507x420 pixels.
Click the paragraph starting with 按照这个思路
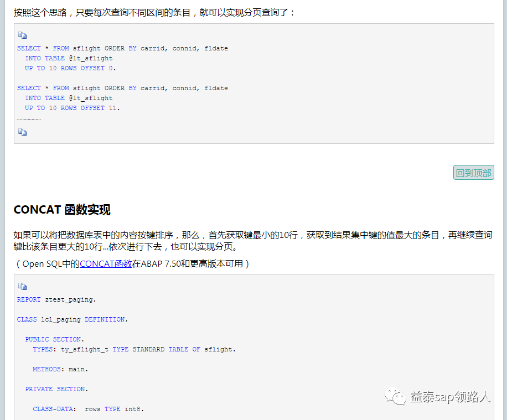[x=155, y=12]
